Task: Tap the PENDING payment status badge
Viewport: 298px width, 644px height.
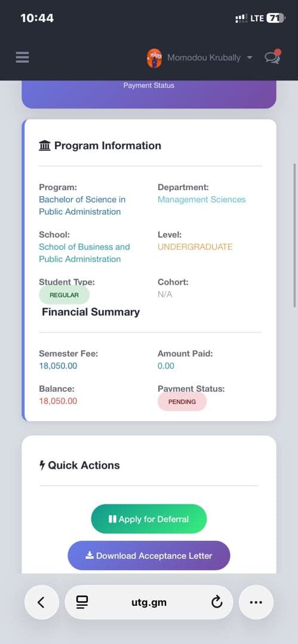Action: click(182, 402)
